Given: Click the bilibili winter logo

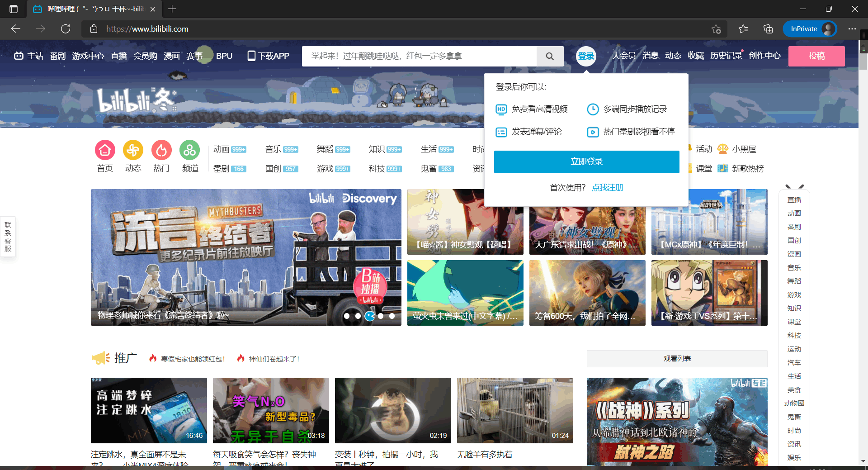Looking at the screenshot, I should click(x=136, y=100).
